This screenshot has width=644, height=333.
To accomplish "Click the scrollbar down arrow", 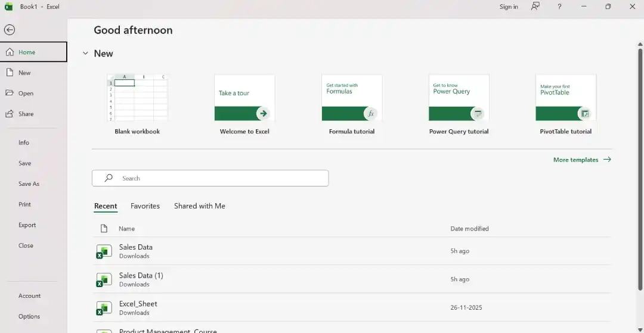I will click(640, 329).
